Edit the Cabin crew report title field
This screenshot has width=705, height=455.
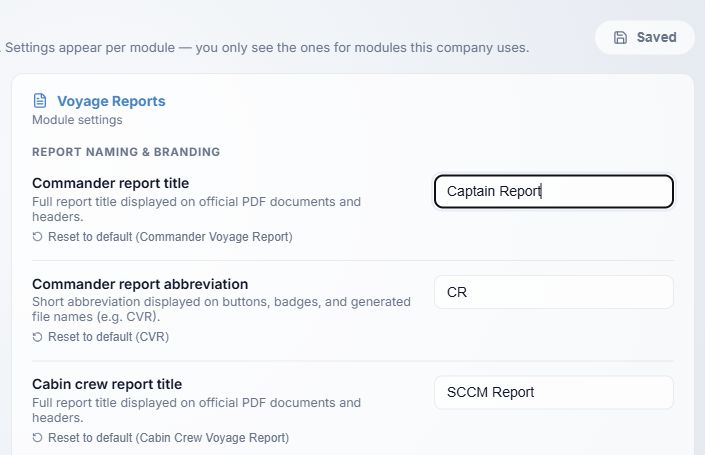(x=553, y=393)
